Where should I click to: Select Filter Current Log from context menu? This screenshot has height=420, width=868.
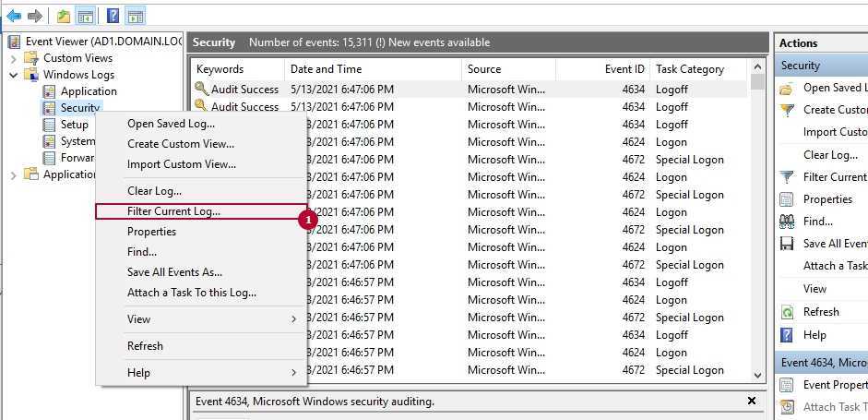pos(173,211)
